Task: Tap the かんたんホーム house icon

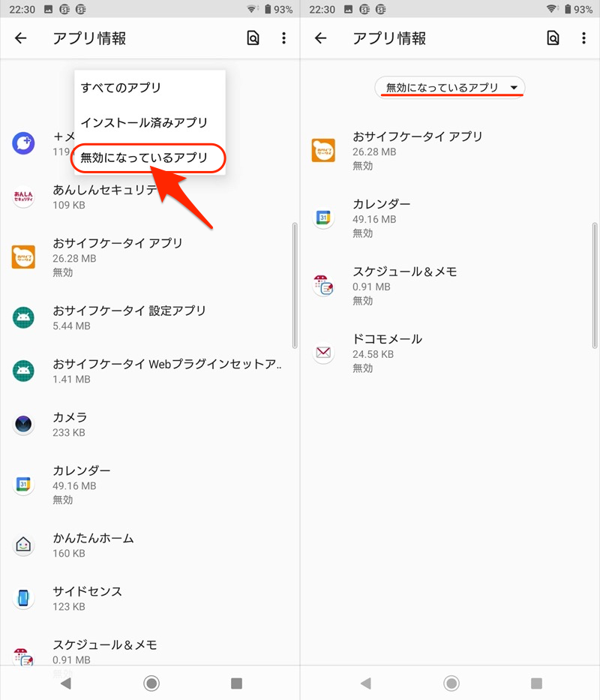Action: pyautogui.click(x=24, y=545)
